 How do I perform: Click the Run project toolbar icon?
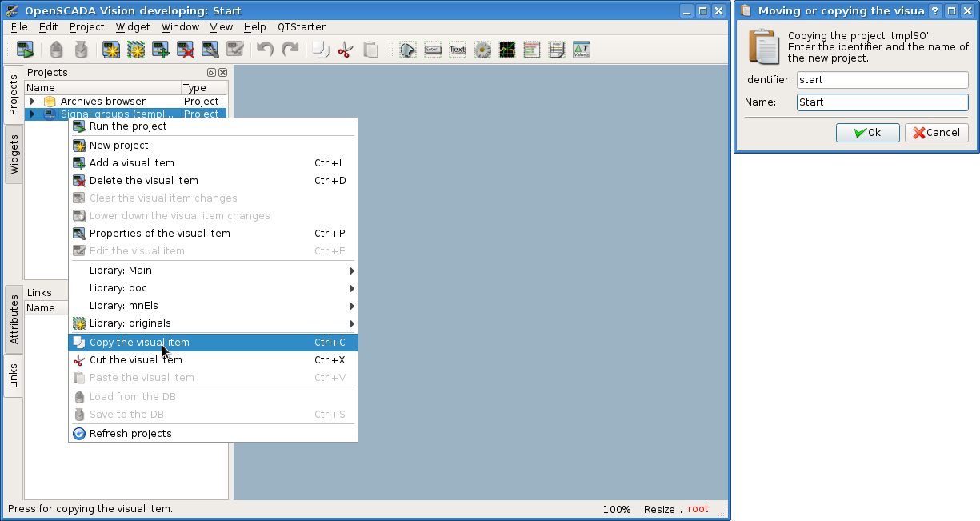(x=26, y=50)
